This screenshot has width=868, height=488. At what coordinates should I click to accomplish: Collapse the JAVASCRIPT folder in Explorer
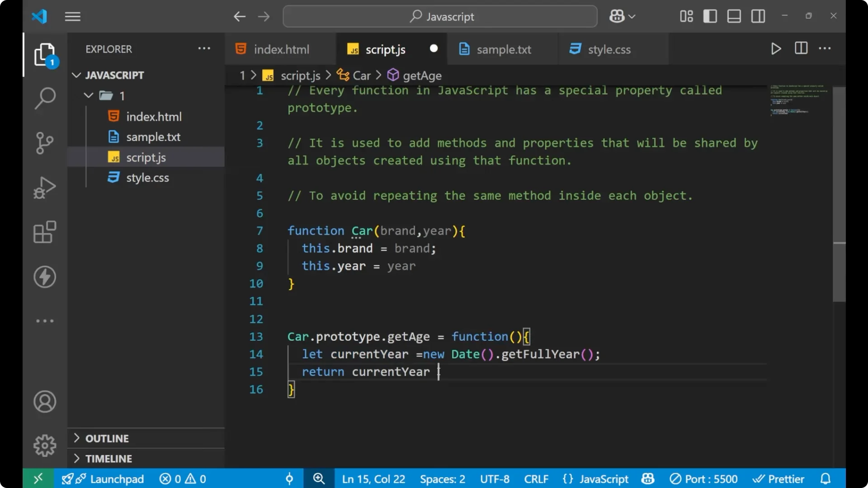click(76, 75)
